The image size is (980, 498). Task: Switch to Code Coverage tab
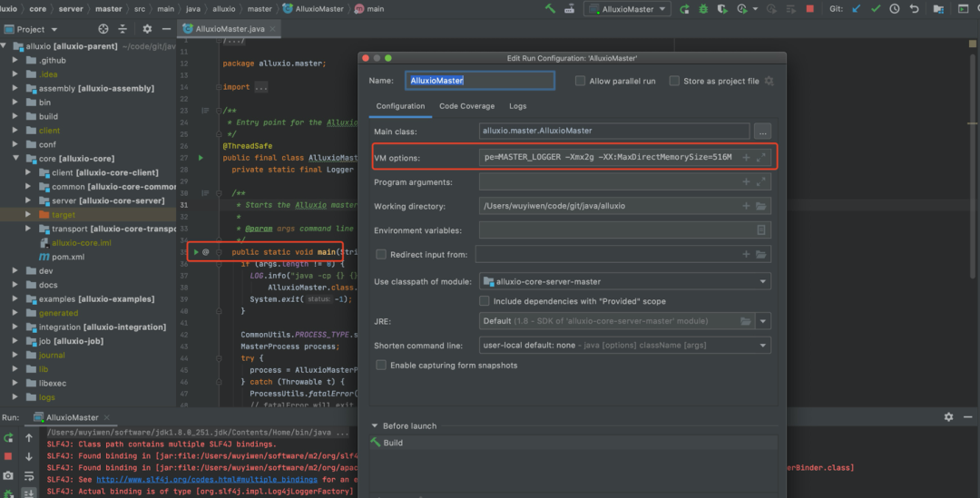point(467,106)
